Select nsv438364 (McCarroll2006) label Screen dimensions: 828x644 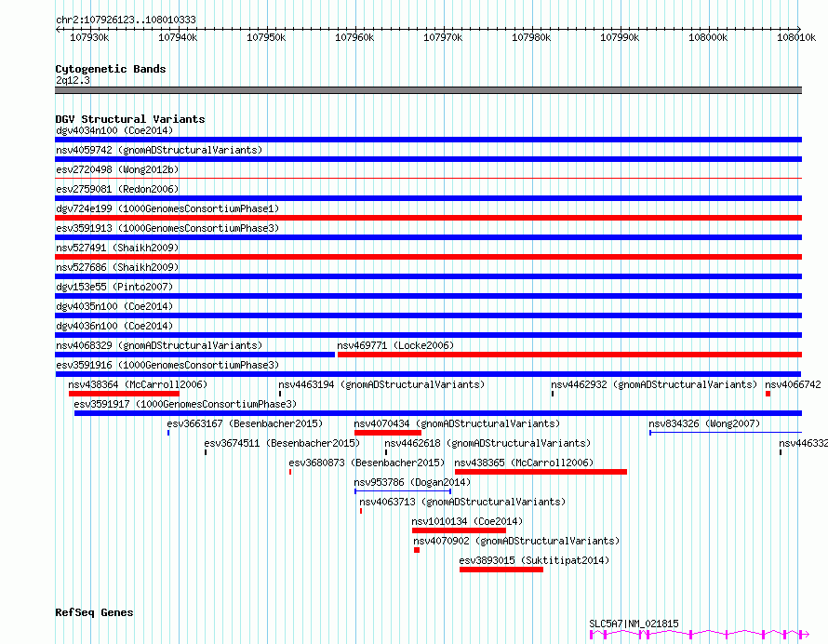(x=138, y=384)
